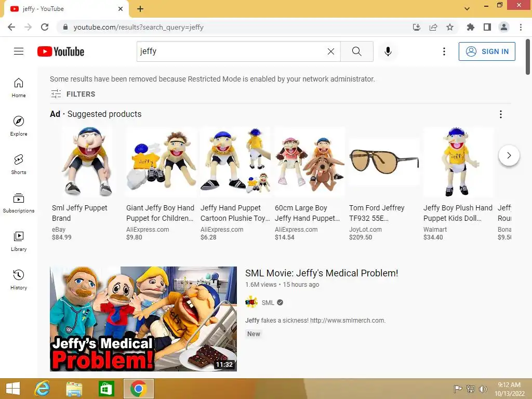Viewport: 532px width, 399px height.
Task: Go to Home in sidebar
Action: coord(19,87)
